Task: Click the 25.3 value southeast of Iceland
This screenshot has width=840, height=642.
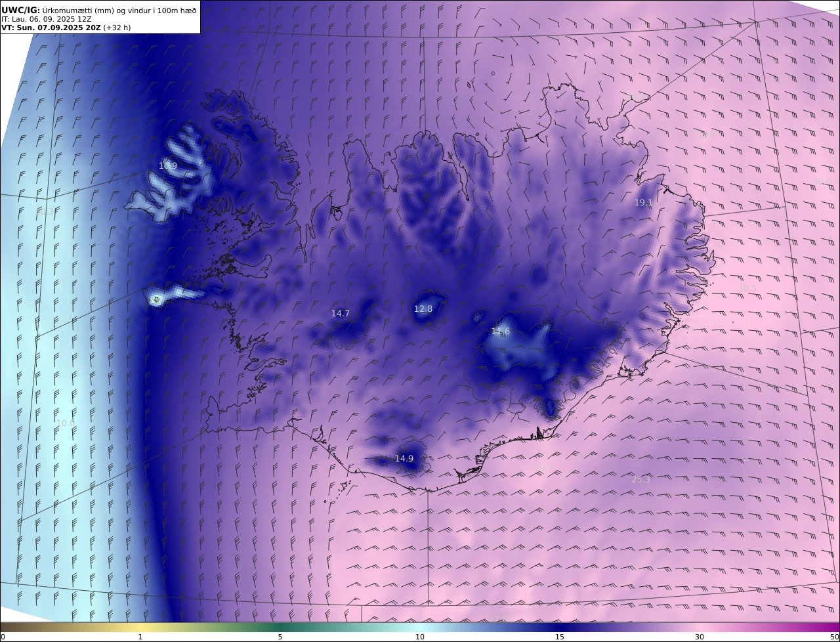Action: pos(641,480)
